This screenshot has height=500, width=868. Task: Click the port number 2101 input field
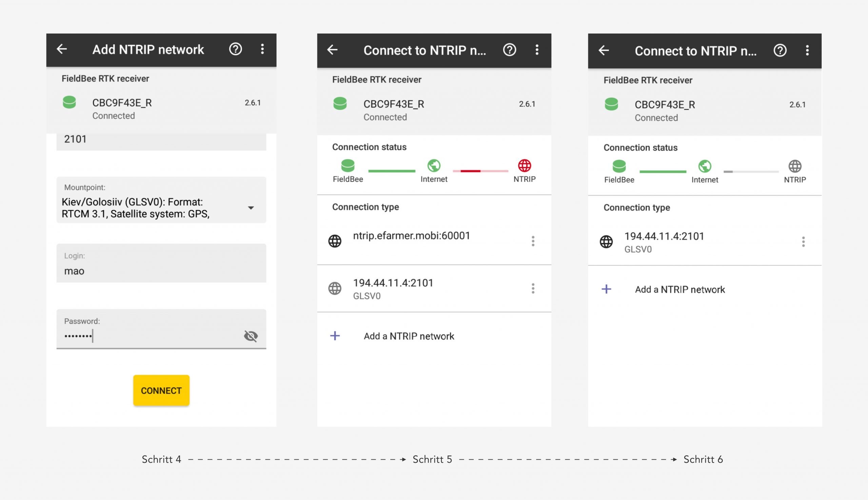[x=161, y=138]
